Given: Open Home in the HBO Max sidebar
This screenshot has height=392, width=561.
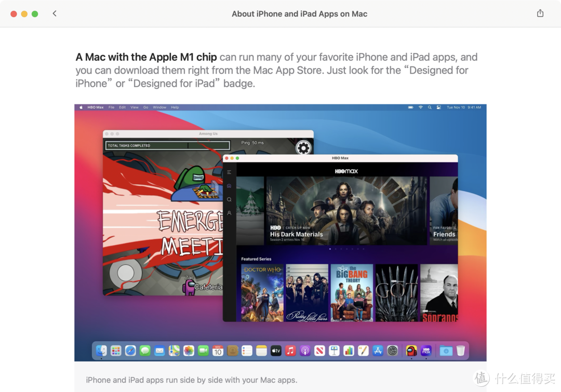Looking at the screenshot, I should 229,185.
